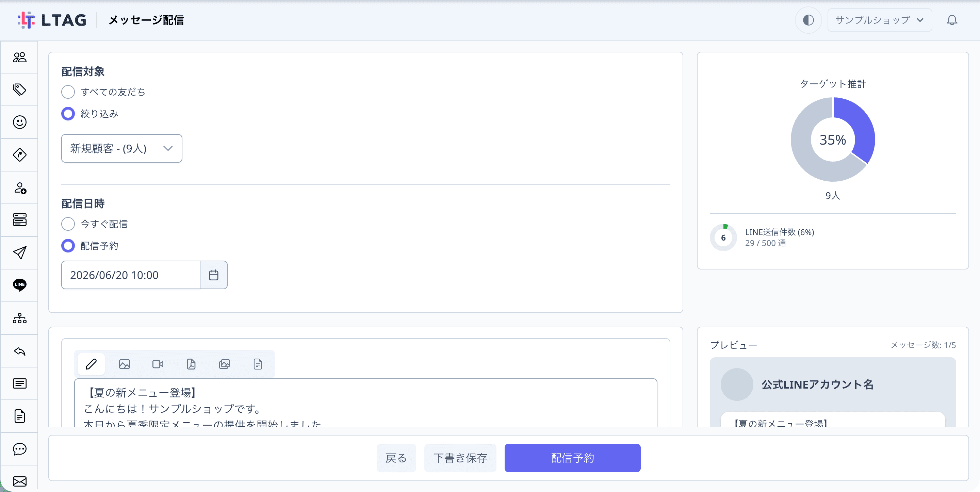Viewport: 980px width, 492px height.
Task: Choose the 絞り込み radio option
Action: tap(68, 113)
